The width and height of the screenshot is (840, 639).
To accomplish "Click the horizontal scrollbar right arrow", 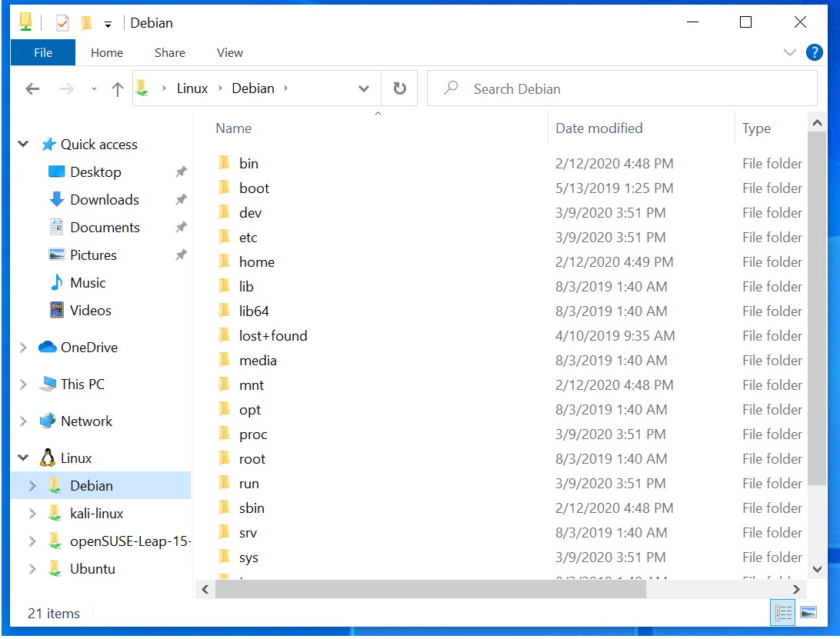I will point(796,589).
